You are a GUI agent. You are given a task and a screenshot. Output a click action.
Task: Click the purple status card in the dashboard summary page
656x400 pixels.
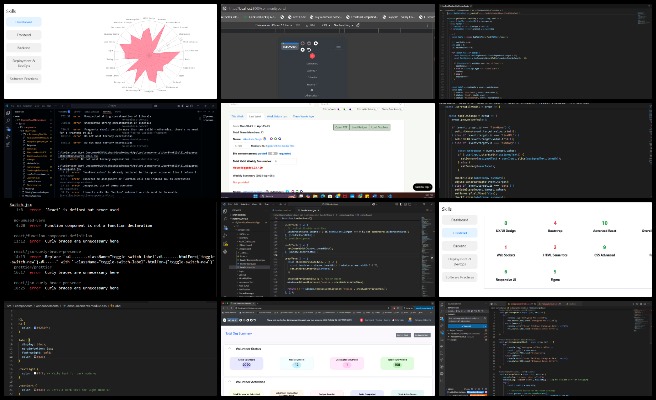point(246,363)
